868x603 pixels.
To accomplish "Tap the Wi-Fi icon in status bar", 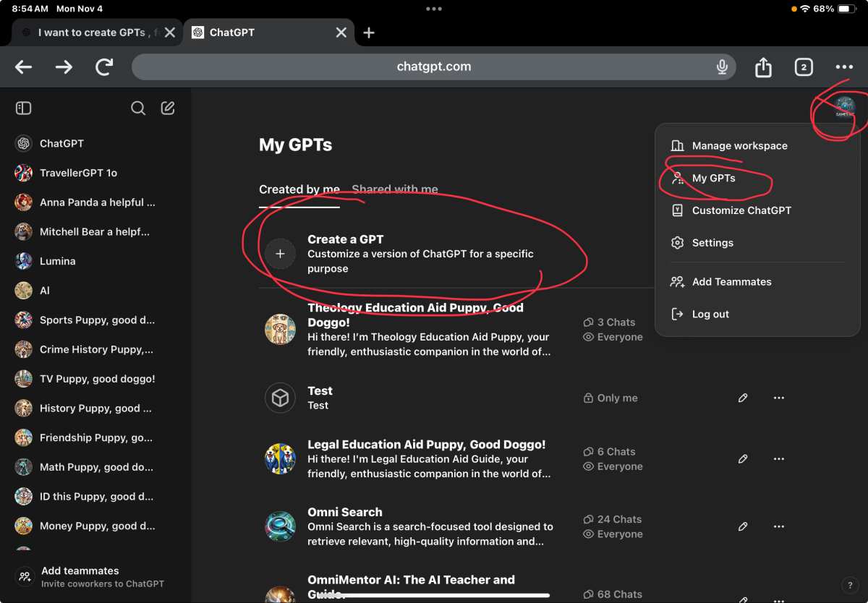I will point(804,9).
